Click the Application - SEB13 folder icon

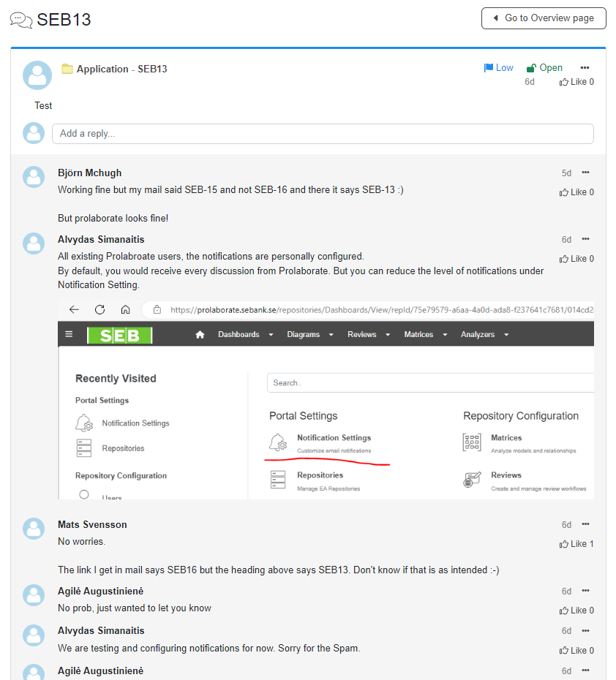click(x=67, y=69)
